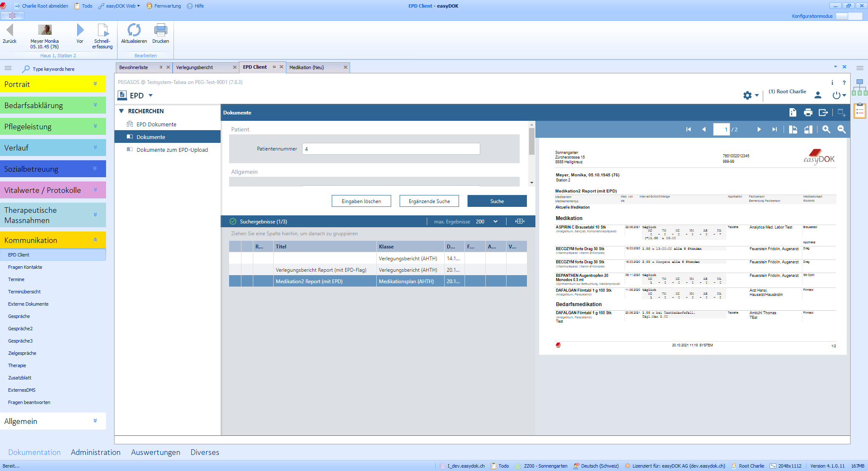
Task: Click the question mark help icon
Action: 844,83
